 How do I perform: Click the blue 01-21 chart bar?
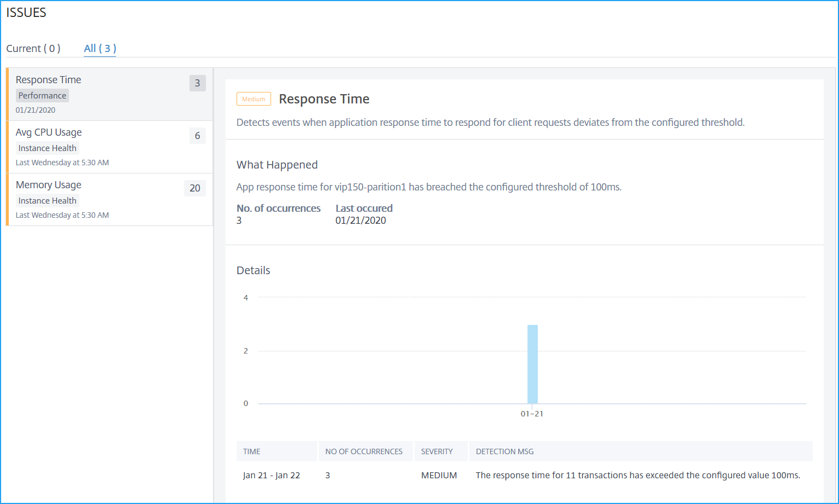[532, 364]
